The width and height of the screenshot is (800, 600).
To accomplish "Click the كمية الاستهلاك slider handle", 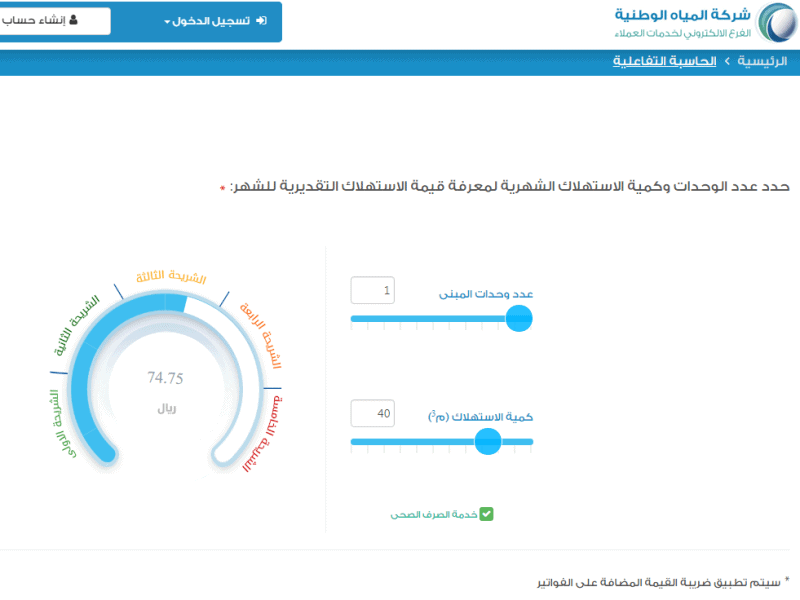I will [488, 441].
